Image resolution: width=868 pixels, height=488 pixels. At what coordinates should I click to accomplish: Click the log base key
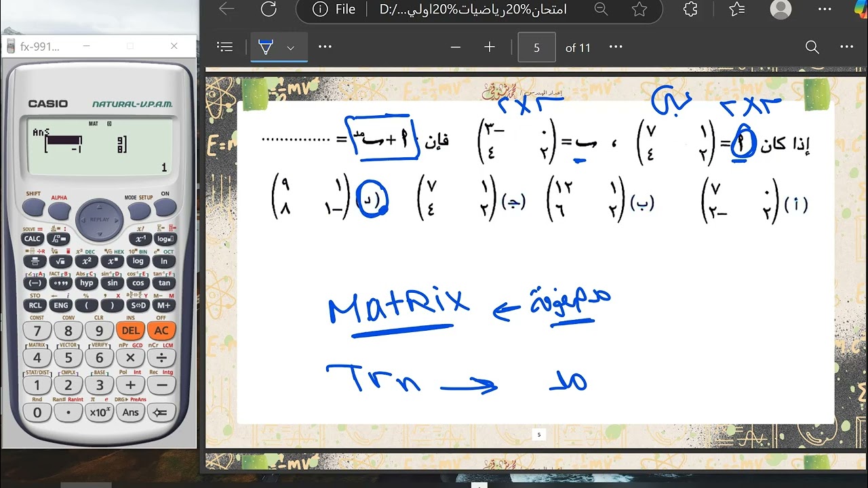pyautogui.click(x=164, y=239)
